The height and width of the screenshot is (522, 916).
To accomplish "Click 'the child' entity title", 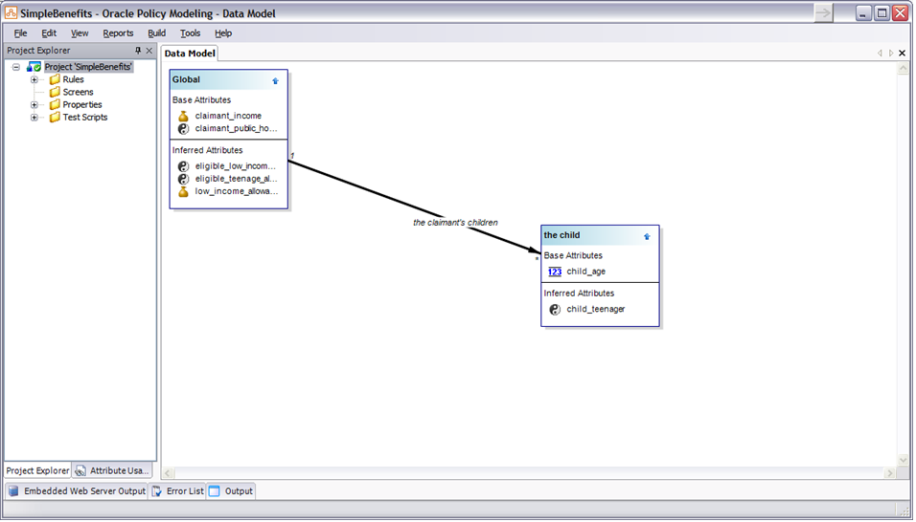I will (x=562, y=235).
